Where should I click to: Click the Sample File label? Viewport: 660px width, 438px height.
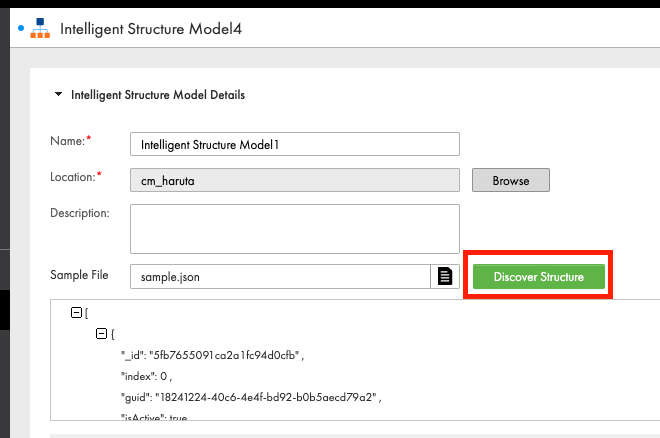click(x=79, y=275)
